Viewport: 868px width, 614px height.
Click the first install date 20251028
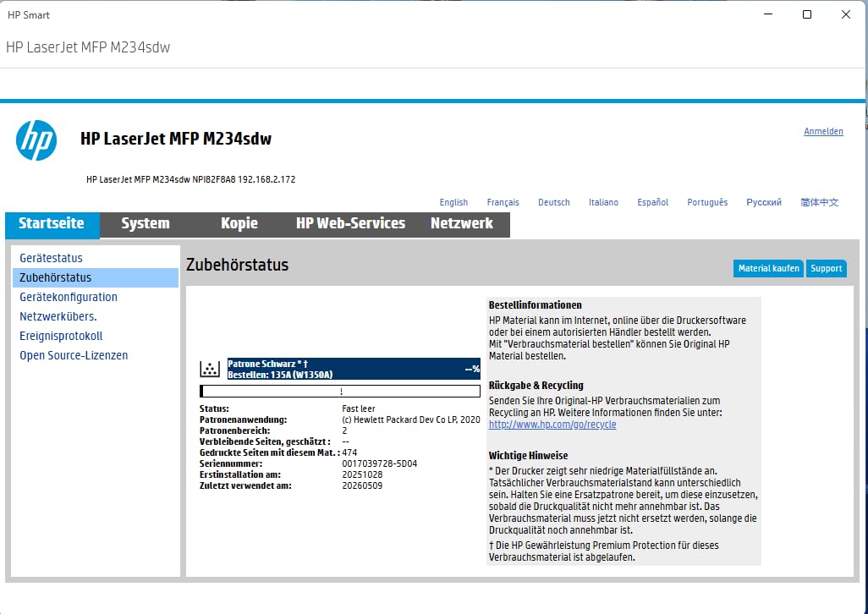pyautogui.click(x=362, y=474)
